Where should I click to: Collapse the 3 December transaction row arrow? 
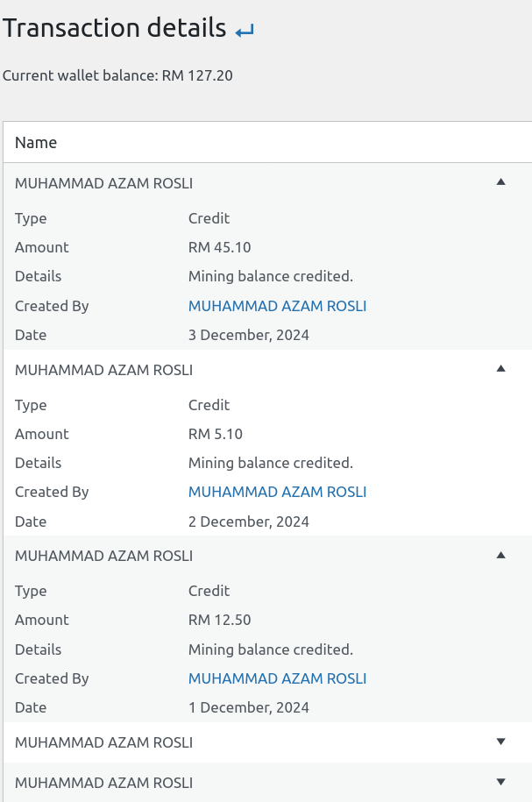coord(500,182)
